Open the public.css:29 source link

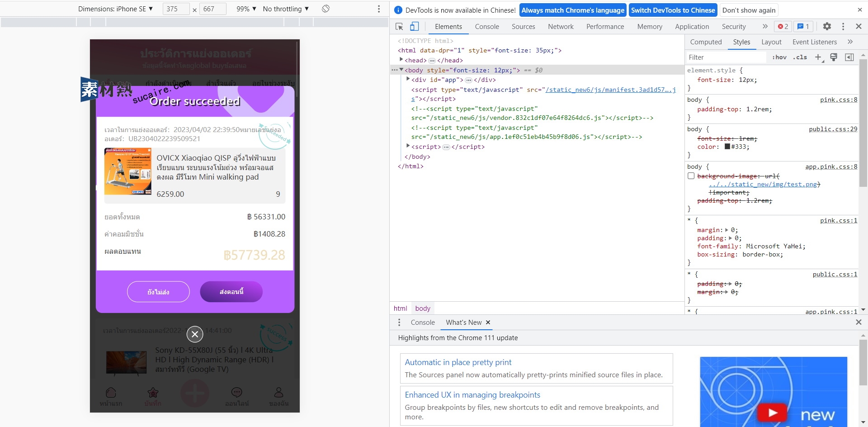point(833,129)
